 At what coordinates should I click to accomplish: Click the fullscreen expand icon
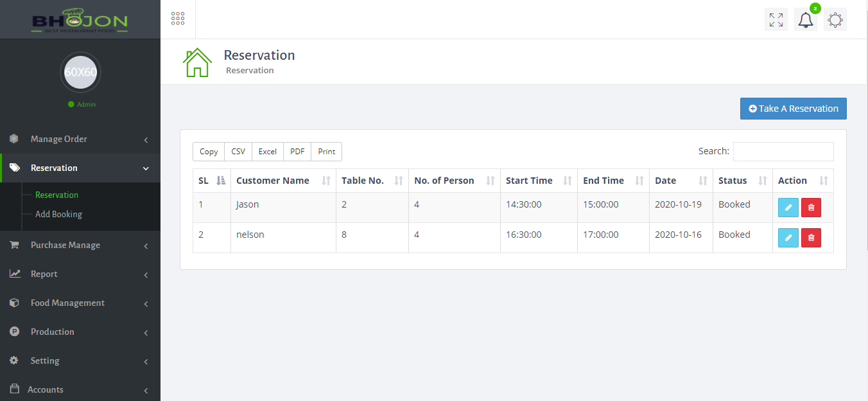(776, 20)
